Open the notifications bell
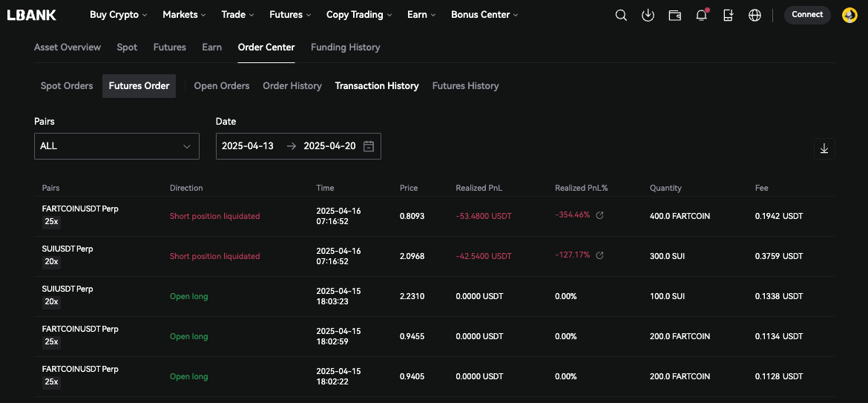 [x=701, y=15]
